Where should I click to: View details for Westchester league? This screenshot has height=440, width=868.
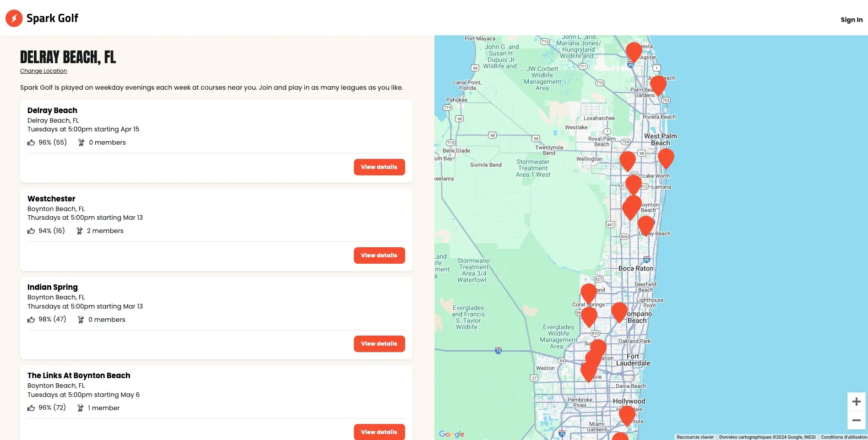coord(379,255)
